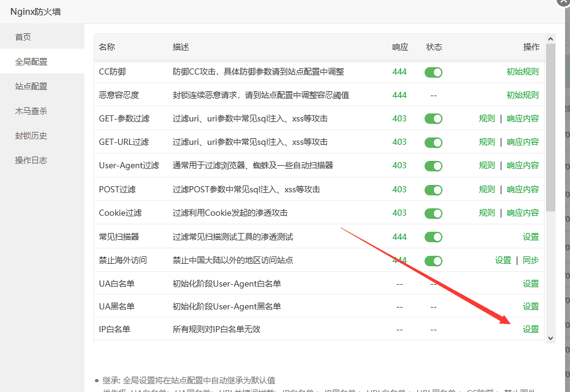Edit 响应内容 for POST过滤
Viewport: 570px width, 392px height.
pyautogui.click(x=523, y=189)
